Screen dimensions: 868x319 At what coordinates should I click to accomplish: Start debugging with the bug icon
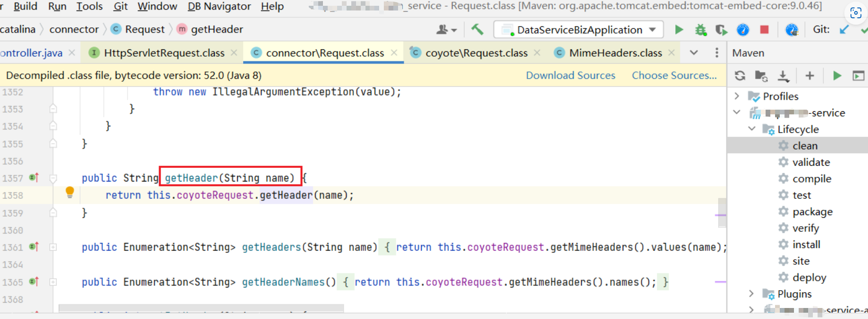pos(700,30)
